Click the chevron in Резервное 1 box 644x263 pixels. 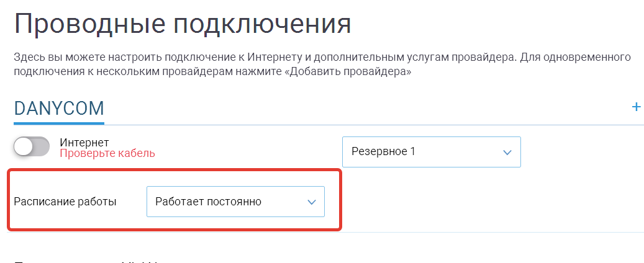coord(507,152)
